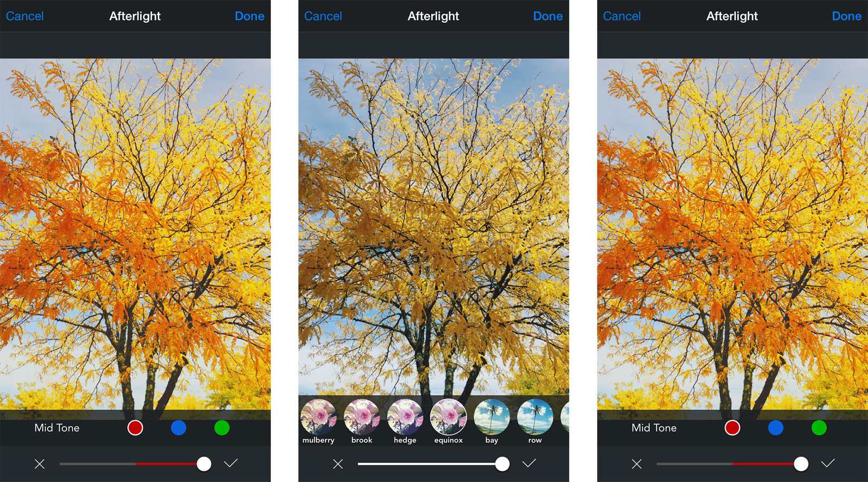Tap Done in the right Afterlight screen
The width and height of the screenshot is (868, 482).
(847, 16)
